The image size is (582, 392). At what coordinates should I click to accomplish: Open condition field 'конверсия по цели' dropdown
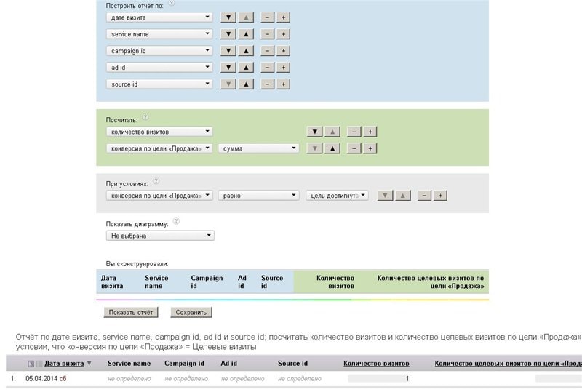(159, 195)
